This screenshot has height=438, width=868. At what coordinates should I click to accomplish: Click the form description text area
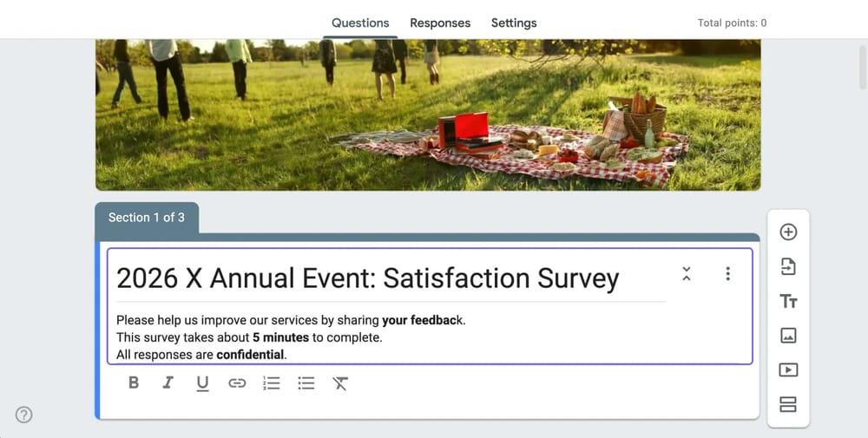[391, 337]
